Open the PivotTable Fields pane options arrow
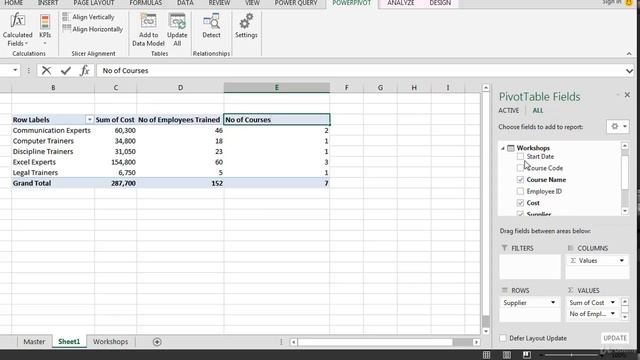This screenshot has width=640, height=360. [618, 95]
